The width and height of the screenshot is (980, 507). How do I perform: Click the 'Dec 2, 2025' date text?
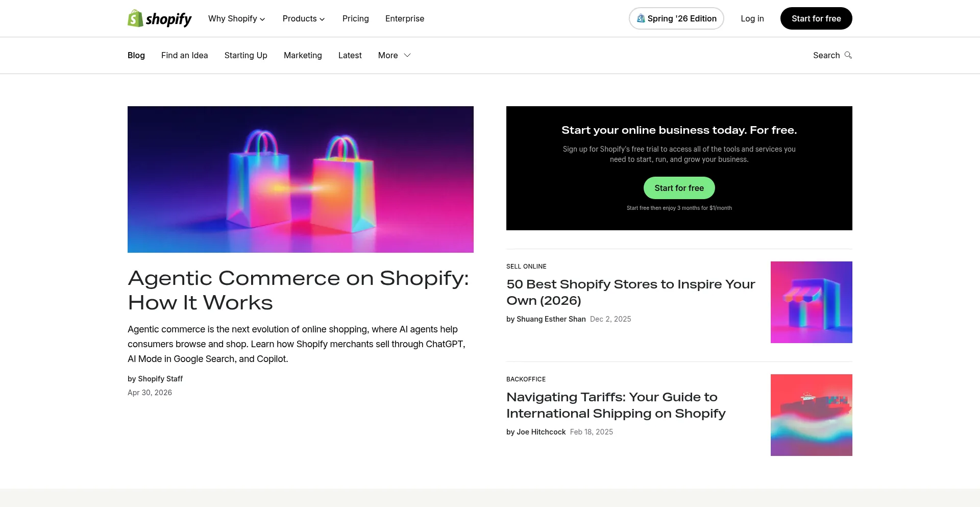pos(610,319)
